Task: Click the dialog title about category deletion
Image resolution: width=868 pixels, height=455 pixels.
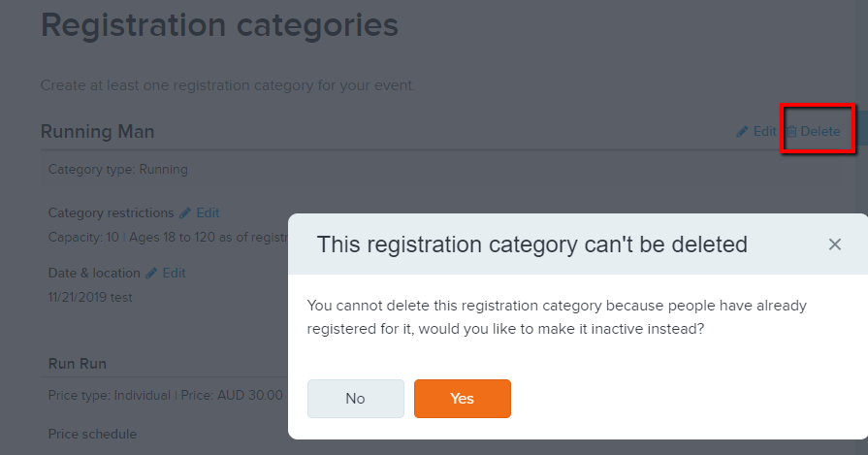Action: tap(532, 244)
